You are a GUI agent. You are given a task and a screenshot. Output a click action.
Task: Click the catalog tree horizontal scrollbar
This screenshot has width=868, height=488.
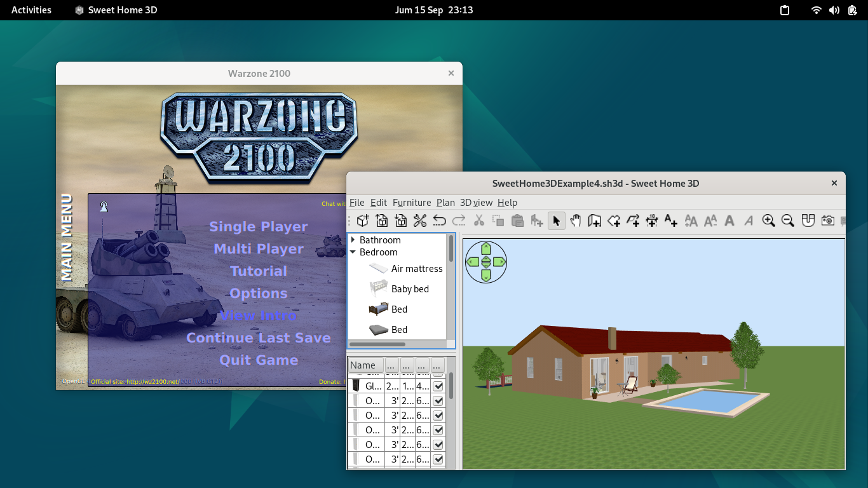click(377, 344)
